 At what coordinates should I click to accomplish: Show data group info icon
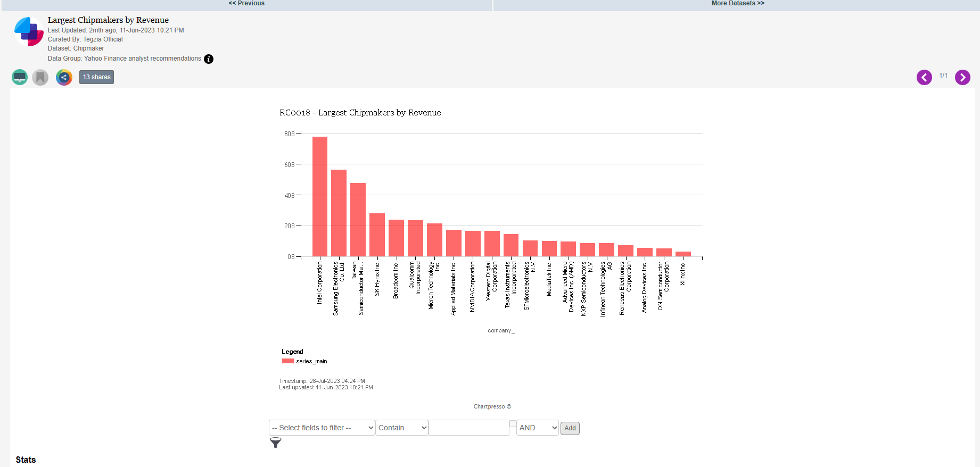tap(209, 59)
